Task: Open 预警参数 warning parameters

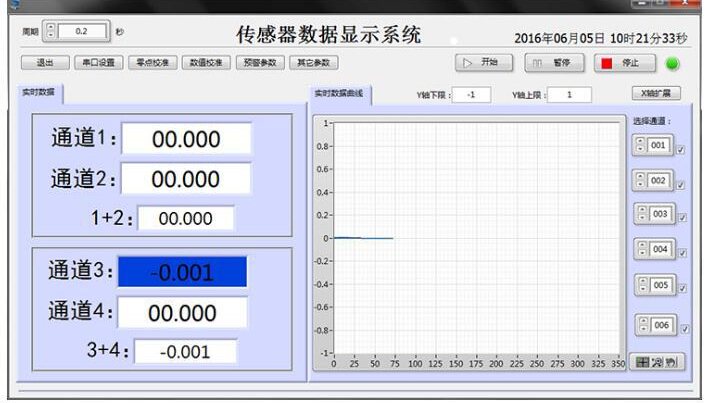Action: point(260,63)
